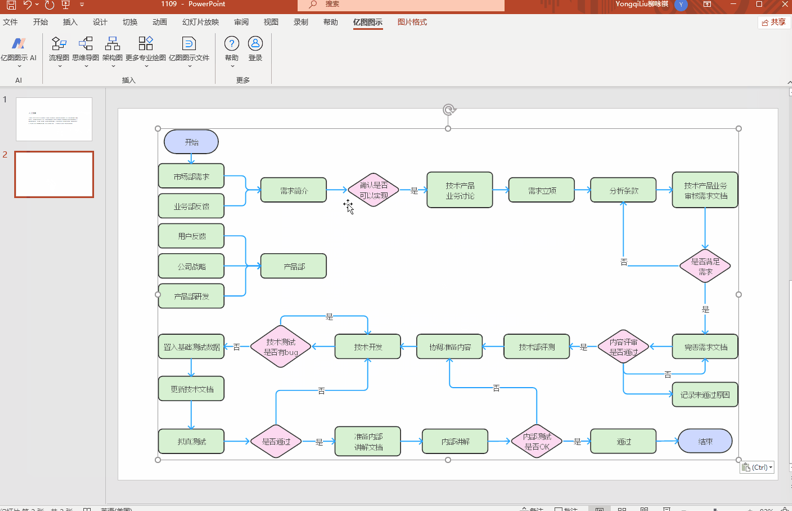Click the 需求立项 box in the flowchart
The height and width of the screenshot is (511, 792).
click(541, 190)
